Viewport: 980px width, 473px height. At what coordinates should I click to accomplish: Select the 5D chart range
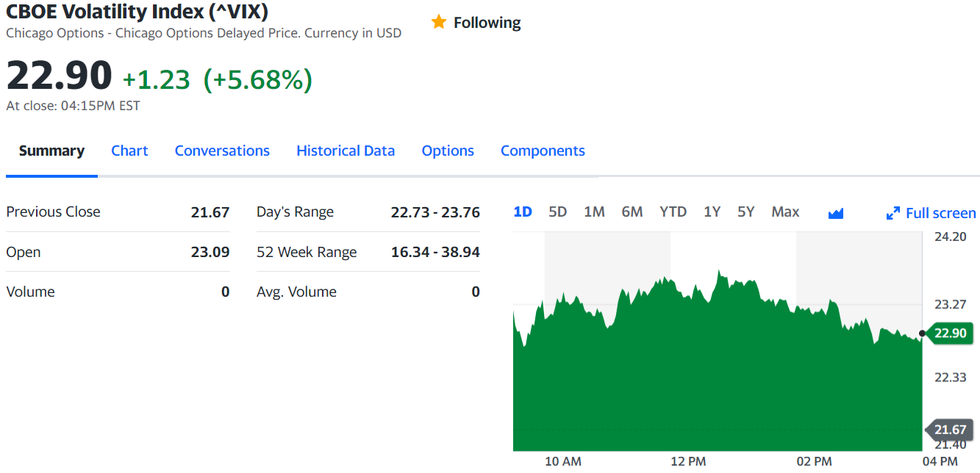[x=558, y=212]
